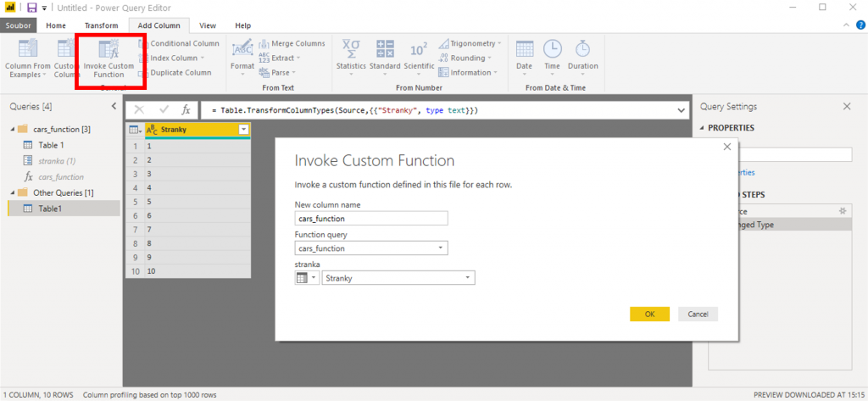This screenshot has height=401, width=868.
Task: Open Stranky column filter dropdown
Action: (243, 130)
